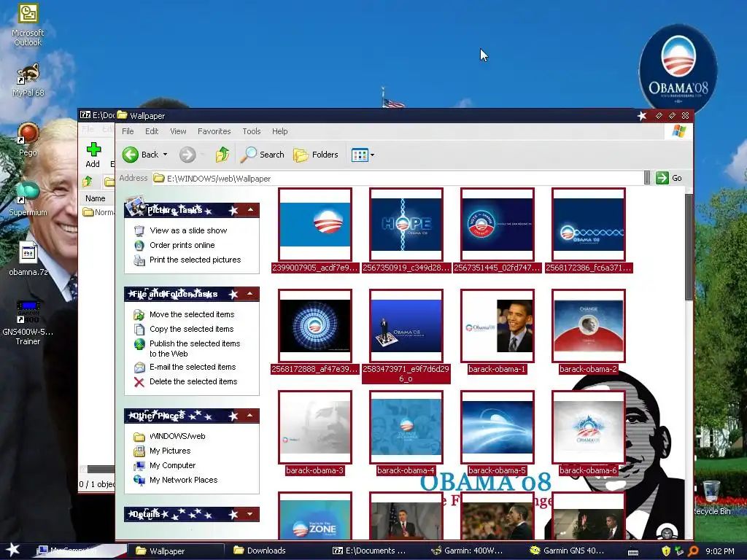Toggle the Folders pane button

[315, 155]
